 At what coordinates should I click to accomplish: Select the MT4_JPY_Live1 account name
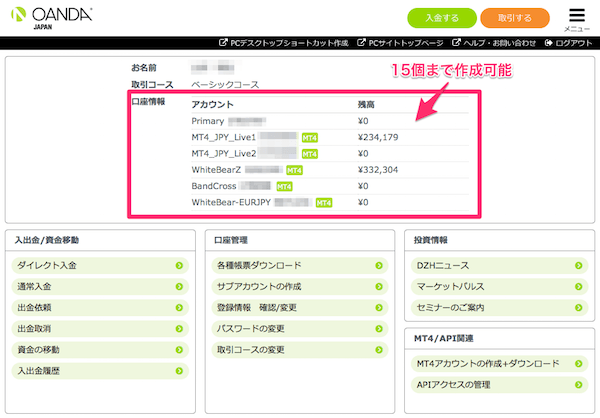click(x=223, y=137)
